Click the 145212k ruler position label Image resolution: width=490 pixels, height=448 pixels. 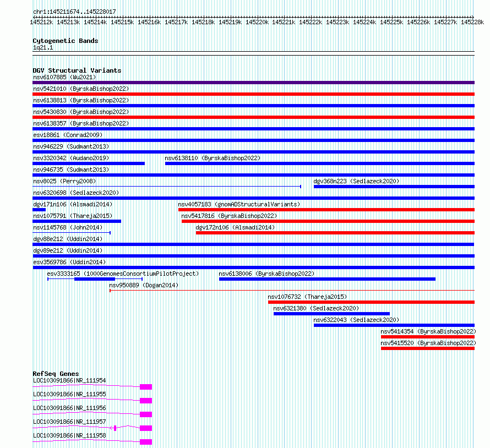(41, 22)
